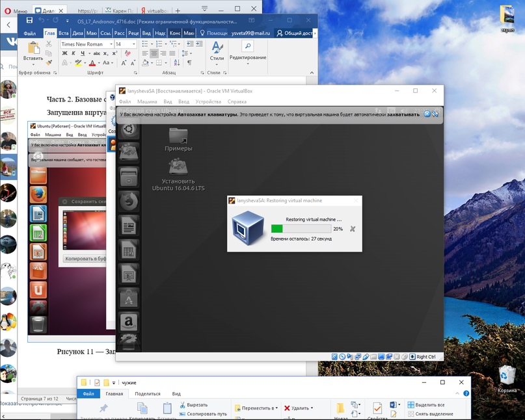Click the Amazon icon in Ubuntu launcher
The image size is (525, 420).
pos(129,321)
